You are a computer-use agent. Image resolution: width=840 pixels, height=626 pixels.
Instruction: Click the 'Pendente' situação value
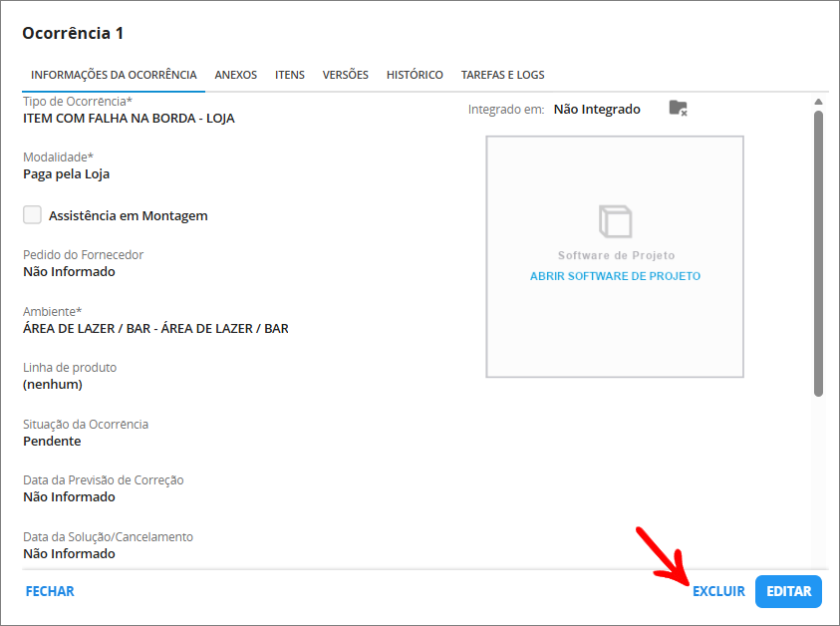pyautogui.click(x=52, y=442)
